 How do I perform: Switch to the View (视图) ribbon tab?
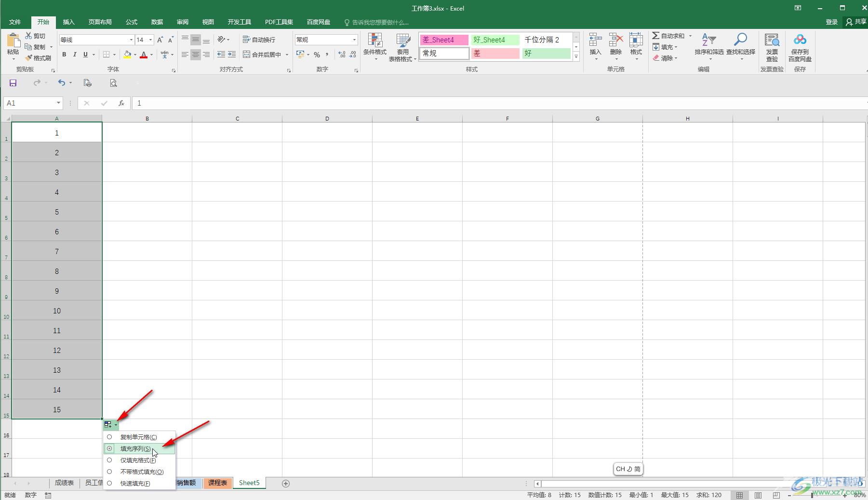click(208, 22)
